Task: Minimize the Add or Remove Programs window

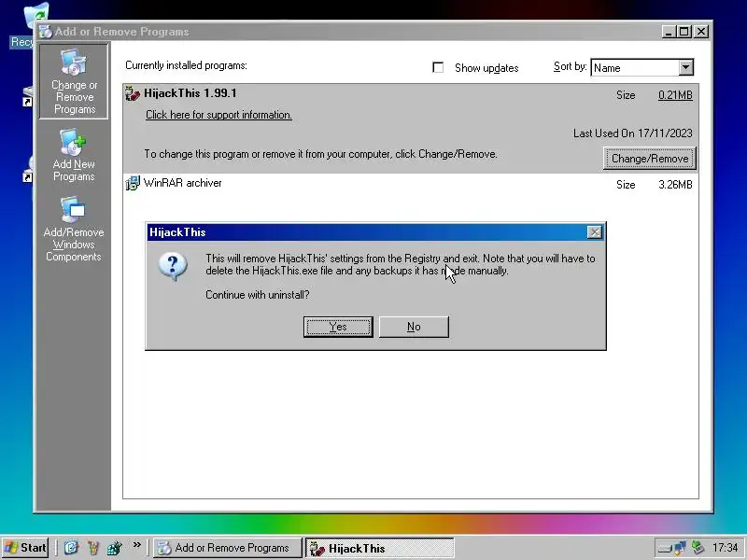Action: [669, 32]
